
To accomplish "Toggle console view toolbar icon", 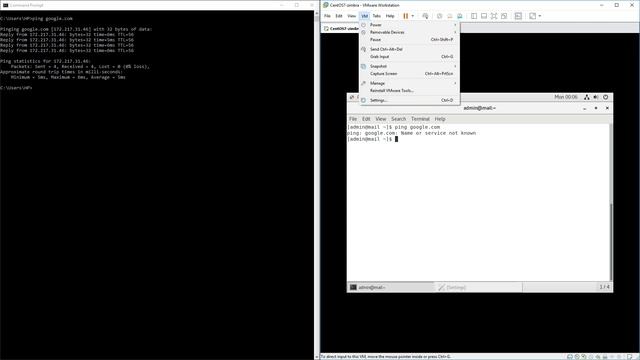I will click(518, 16).
